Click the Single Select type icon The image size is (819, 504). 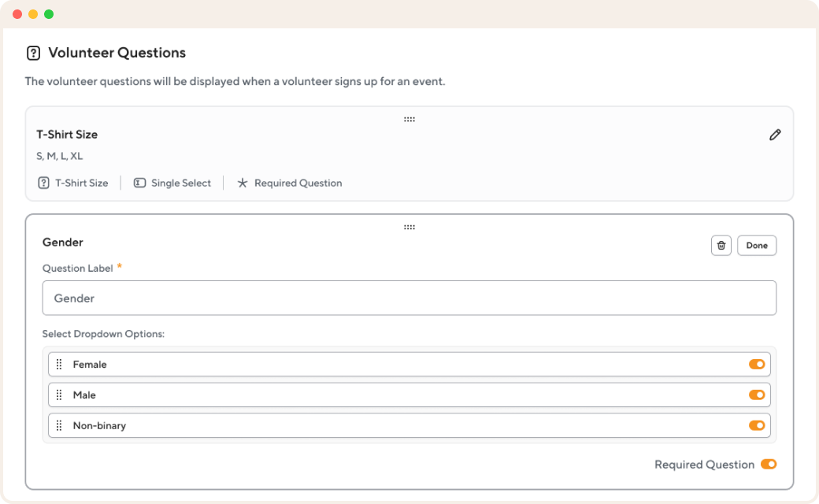point(139,183)
